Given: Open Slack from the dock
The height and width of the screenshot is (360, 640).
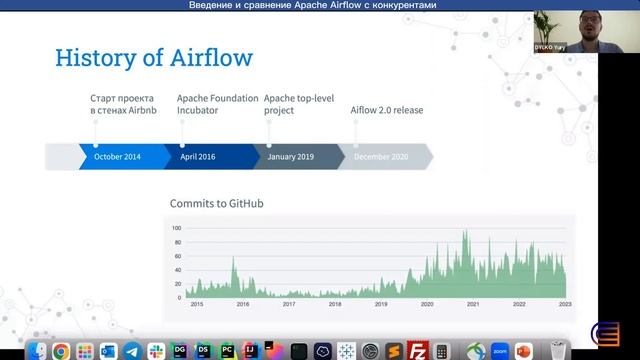Looking at the screenshot, I should point(156,351).
